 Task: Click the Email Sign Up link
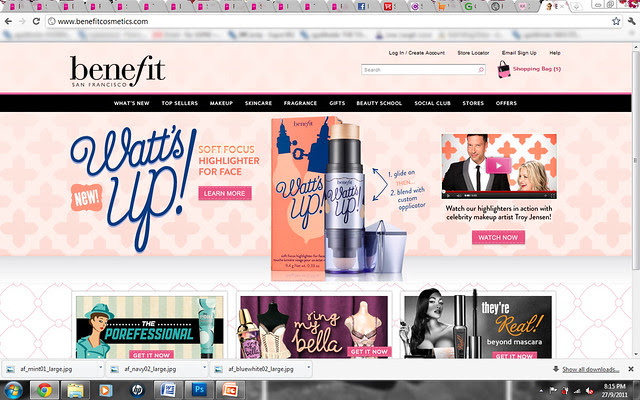[x=519, y=53]
